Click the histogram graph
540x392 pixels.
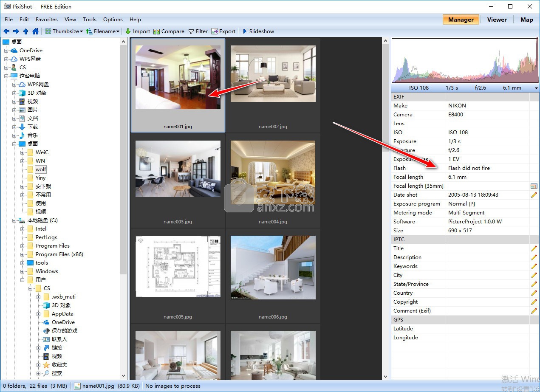pos(465,60)
